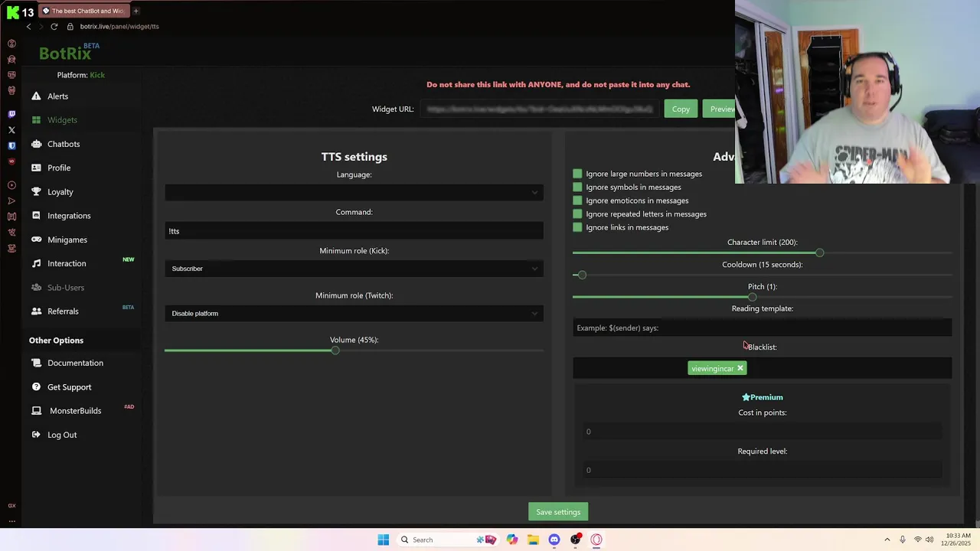980x551 pixels.
Task: Open Get Support in the sidebar
Action: (x=69, y=387)
